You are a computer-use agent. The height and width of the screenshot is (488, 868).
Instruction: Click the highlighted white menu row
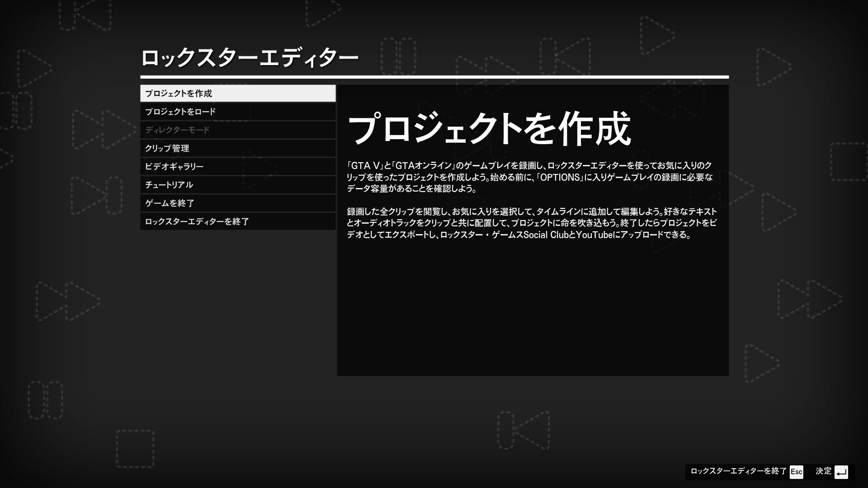237,93
